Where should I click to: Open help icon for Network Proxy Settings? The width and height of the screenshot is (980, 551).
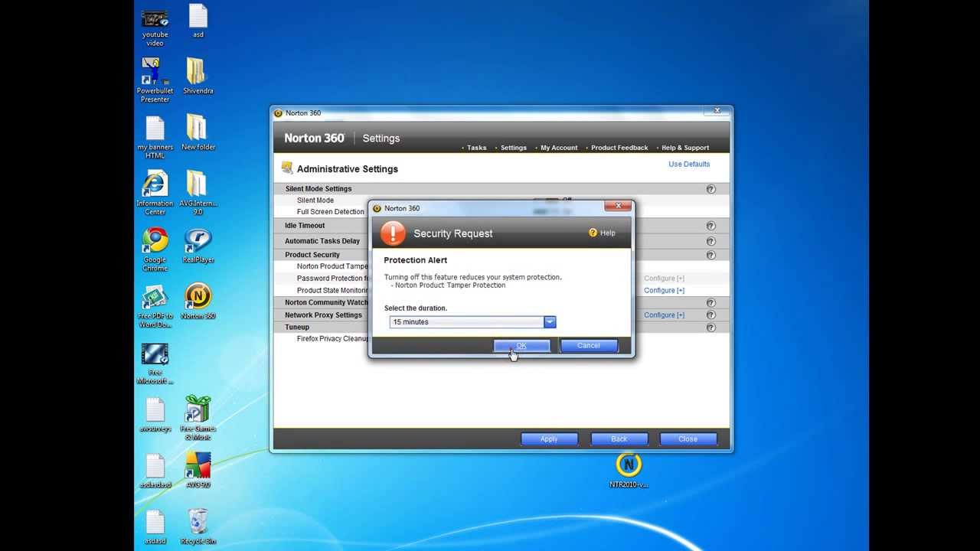coord(710,315)
